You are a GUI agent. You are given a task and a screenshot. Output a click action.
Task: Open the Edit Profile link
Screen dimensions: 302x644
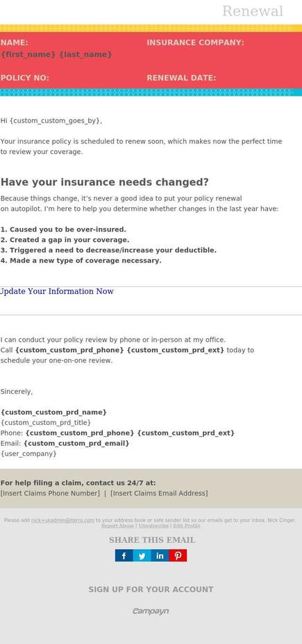click(x=186, y=525)
